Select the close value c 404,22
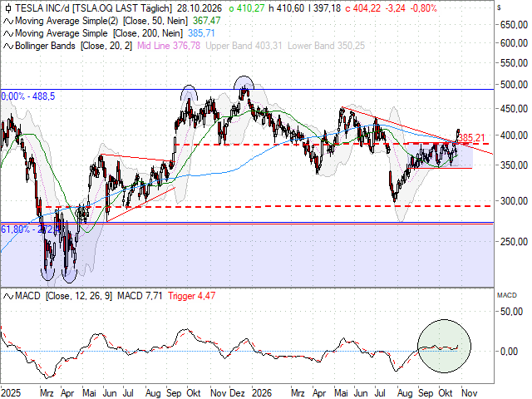The height and width of the screenshot is (399, 532). tap(362, 8)
